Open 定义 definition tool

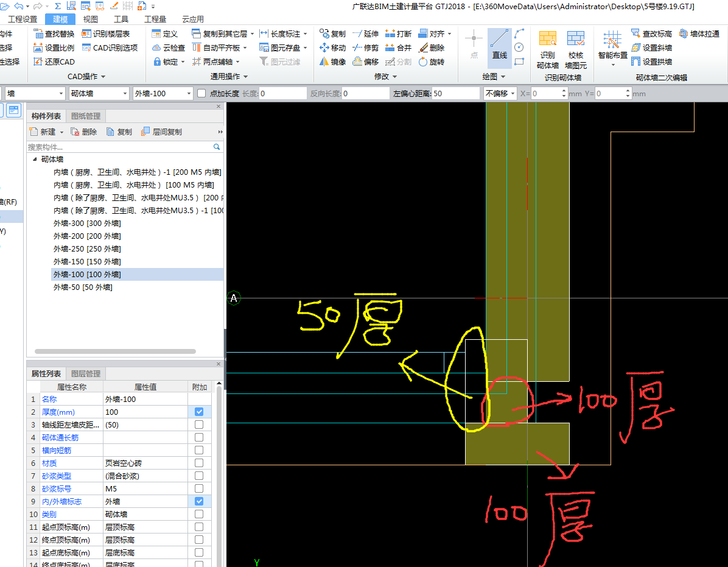(x=165, y=34)
